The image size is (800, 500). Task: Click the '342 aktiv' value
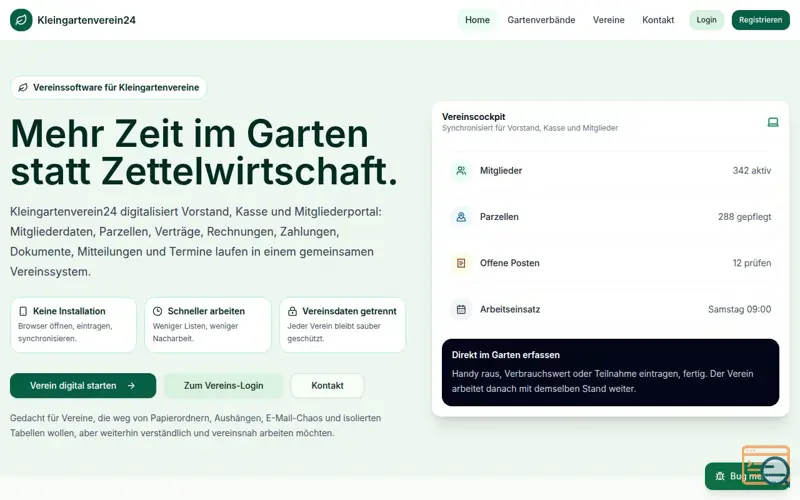coord(752,171)
